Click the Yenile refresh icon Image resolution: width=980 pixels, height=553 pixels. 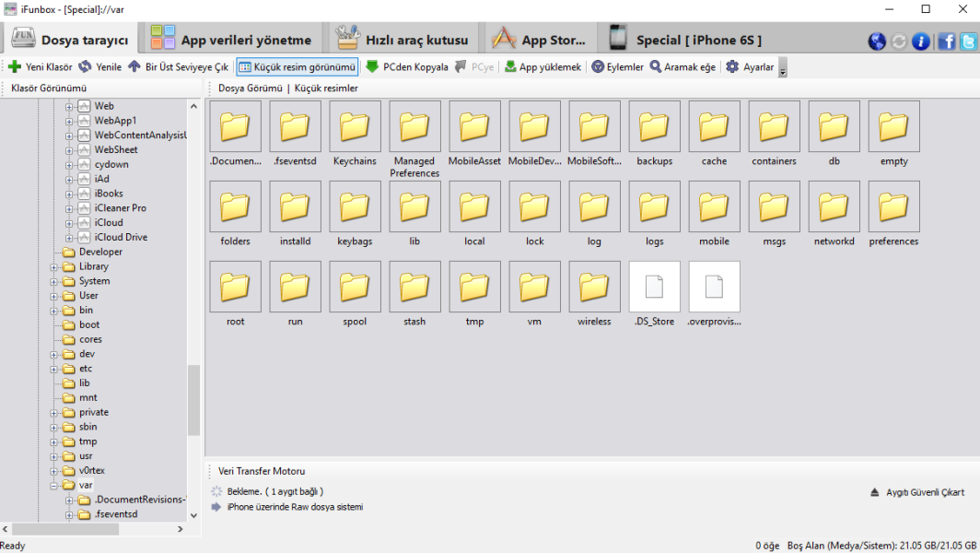tap(85, 67)
